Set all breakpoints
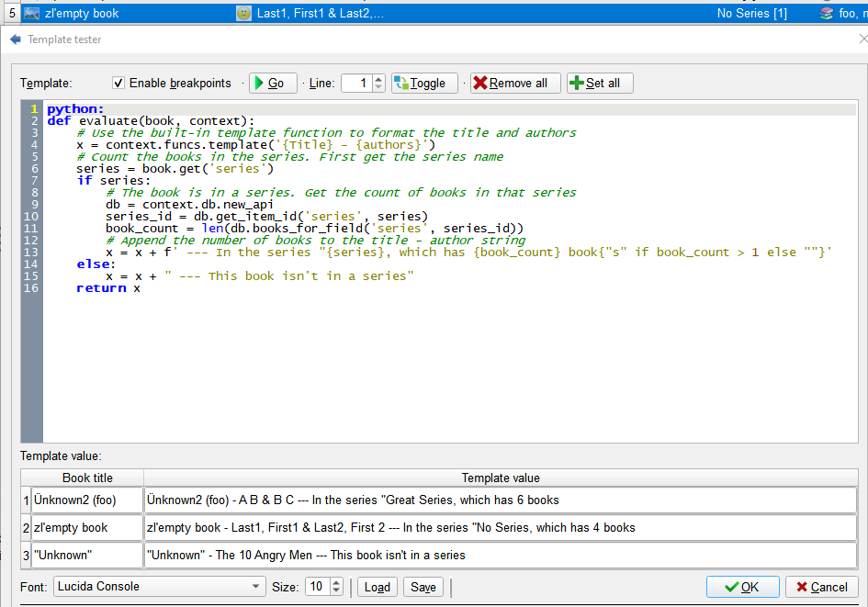 (600, 84)
